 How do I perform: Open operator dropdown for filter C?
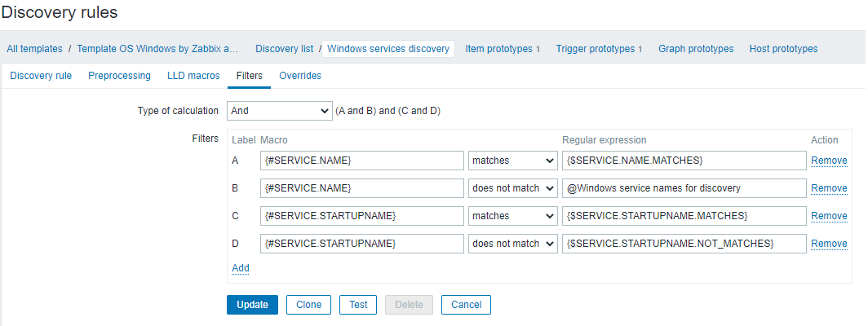pyautogui.click(x=512, y=216)
